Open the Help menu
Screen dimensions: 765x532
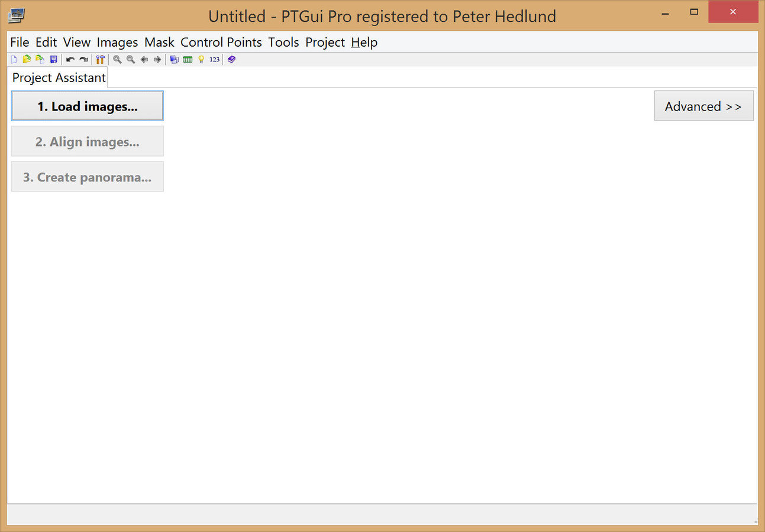pos(364,42)
